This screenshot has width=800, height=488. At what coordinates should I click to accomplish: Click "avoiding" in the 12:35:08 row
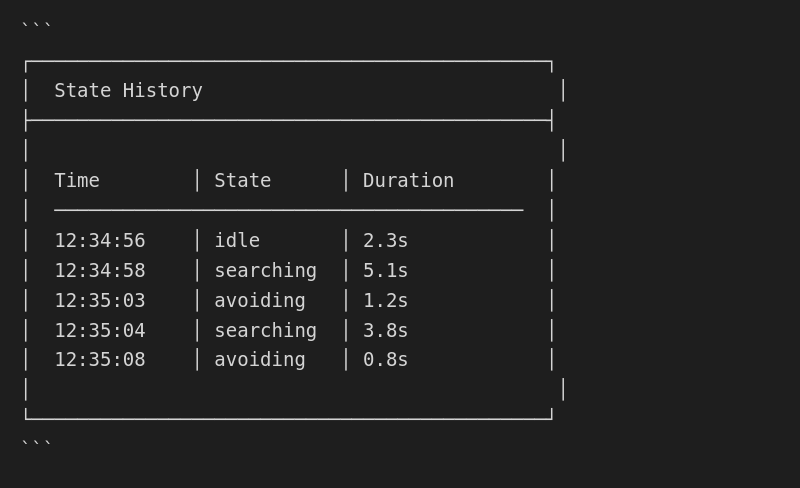[x=260, y=360]
